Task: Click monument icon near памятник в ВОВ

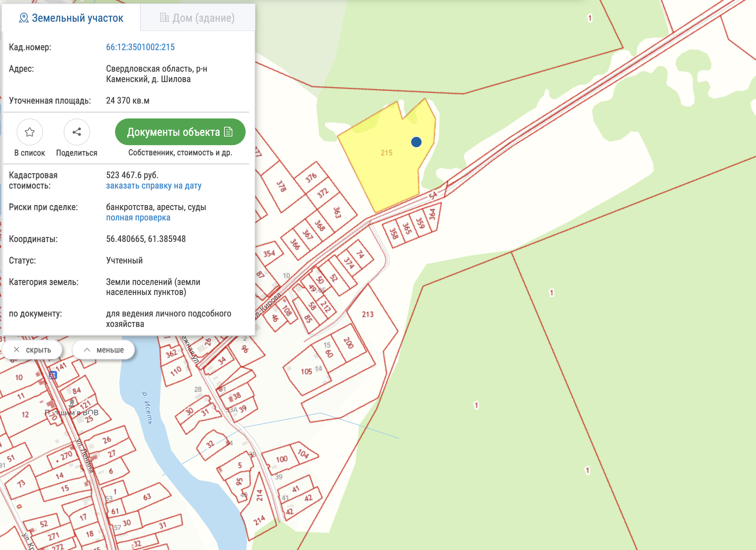Action: 72,403
